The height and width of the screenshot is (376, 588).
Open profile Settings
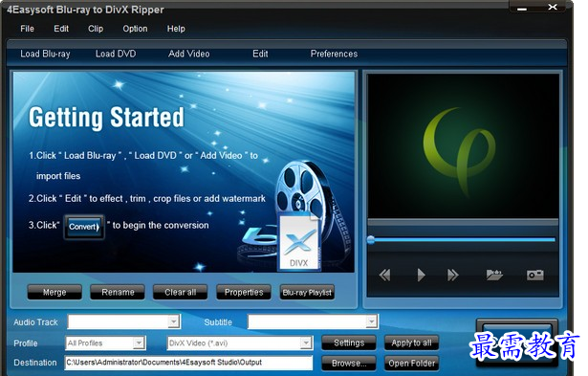click(x=349, y=343)
